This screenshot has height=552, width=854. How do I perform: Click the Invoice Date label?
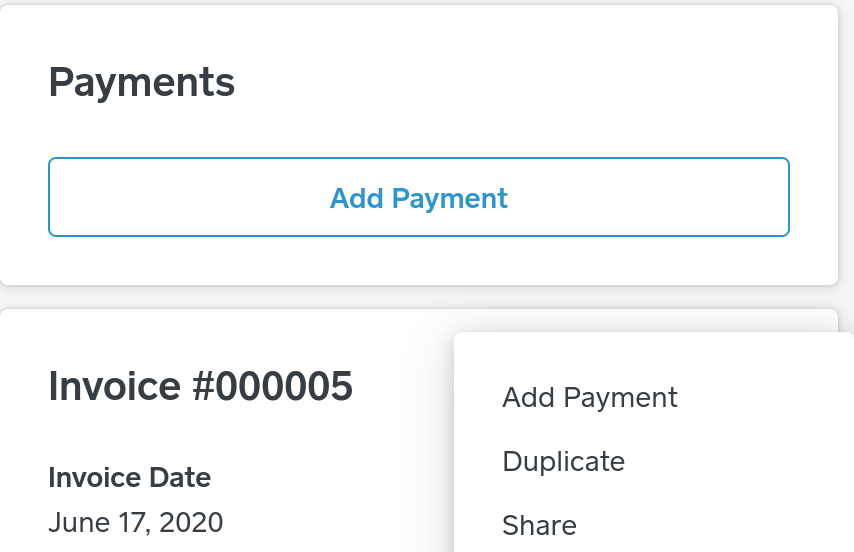click(129, 477)
